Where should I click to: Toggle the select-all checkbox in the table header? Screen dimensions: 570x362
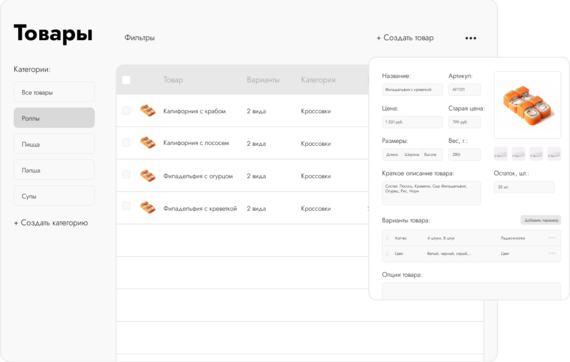click(x=126, y=80)
